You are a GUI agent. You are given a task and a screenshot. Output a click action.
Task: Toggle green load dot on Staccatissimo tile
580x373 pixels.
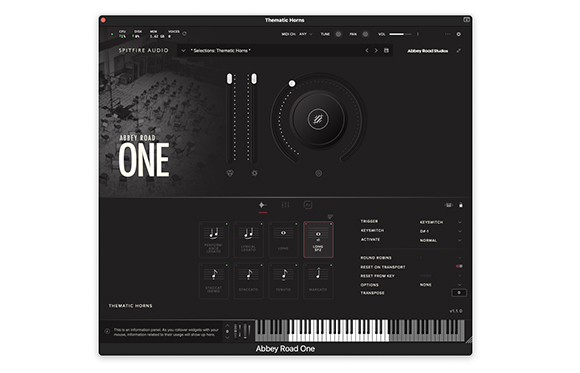click(226, 265)
